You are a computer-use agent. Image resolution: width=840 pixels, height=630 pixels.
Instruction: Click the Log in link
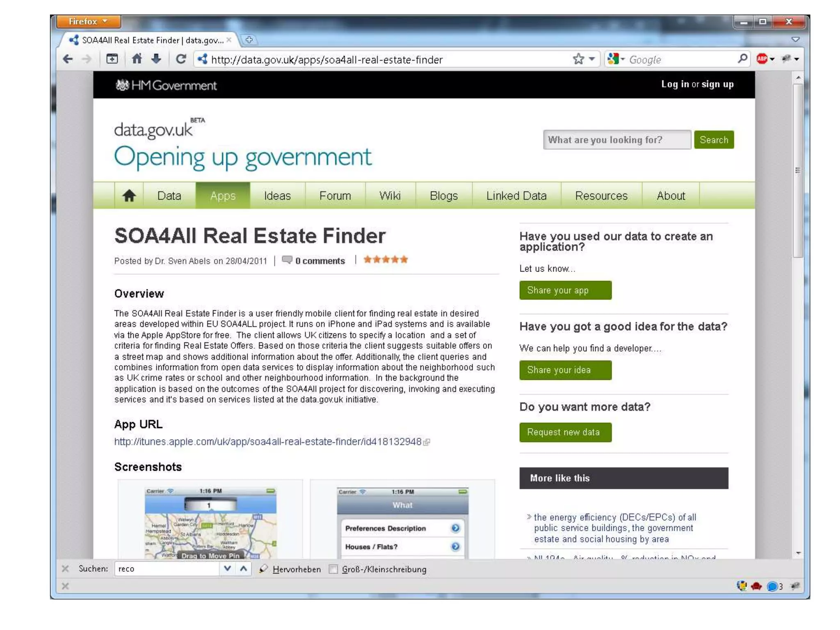point(675,84)
